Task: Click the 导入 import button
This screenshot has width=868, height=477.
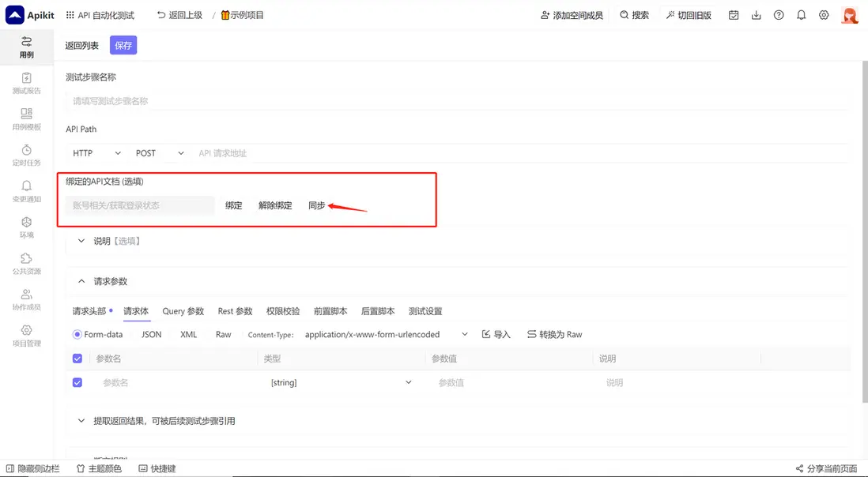Action: [x=496, y=334]
